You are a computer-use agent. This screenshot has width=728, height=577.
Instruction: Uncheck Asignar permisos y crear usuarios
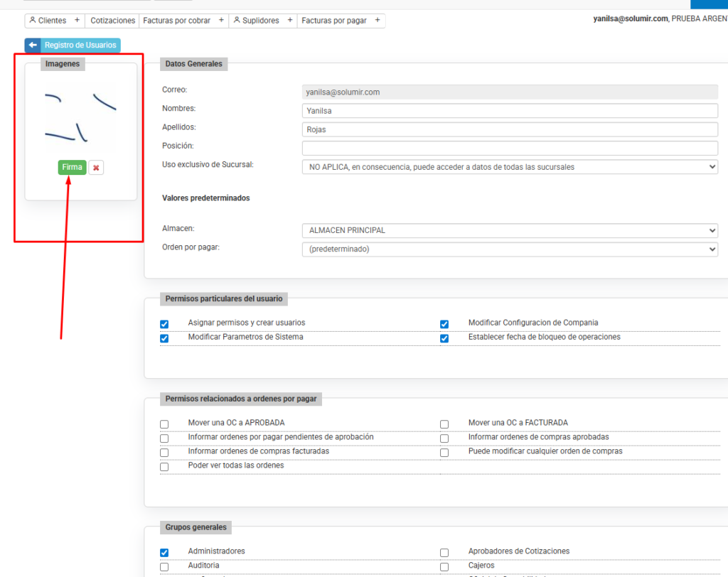point(164,324)
